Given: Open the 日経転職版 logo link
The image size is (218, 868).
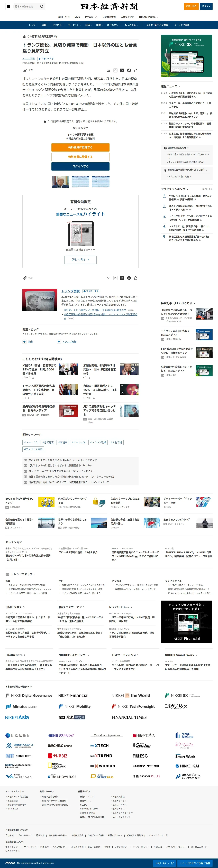Looking at the screenshot, I should pyautogui.click(x=17, y=735).
